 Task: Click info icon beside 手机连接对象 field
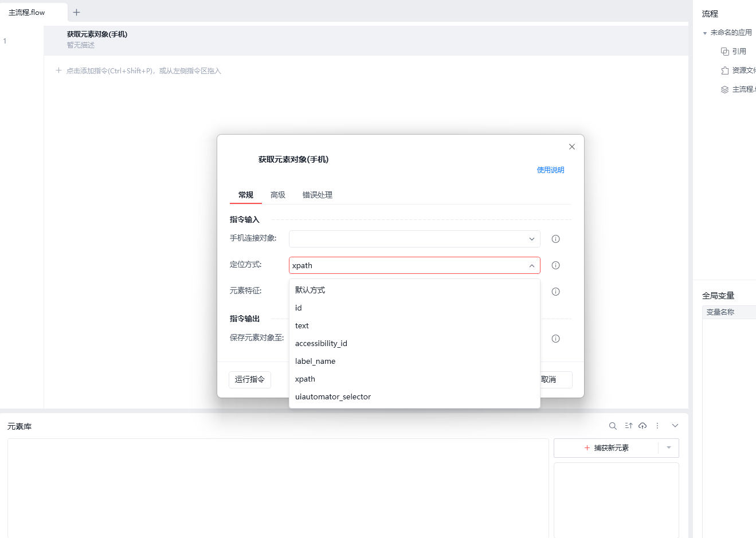click(555, 239)
